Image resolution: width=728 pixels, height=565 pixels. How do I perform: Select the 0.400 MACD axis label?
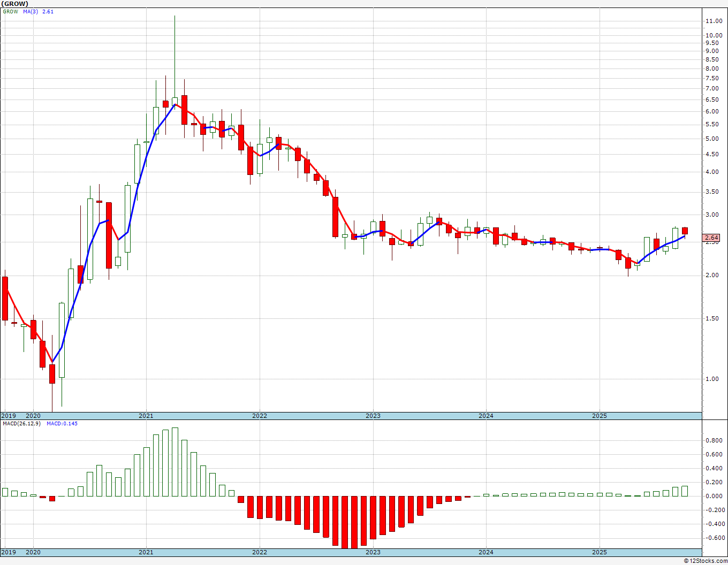(x=713, y=469)
